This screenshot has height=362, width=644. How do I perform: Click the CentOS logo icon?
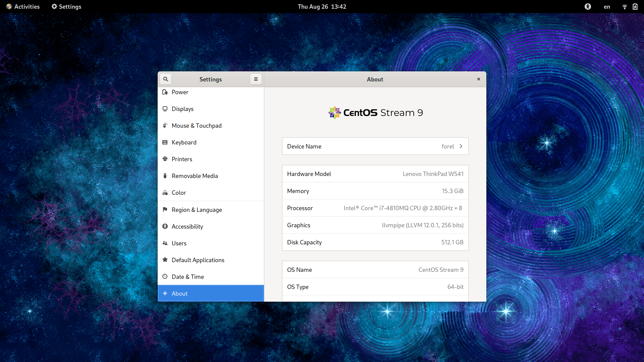335,113
